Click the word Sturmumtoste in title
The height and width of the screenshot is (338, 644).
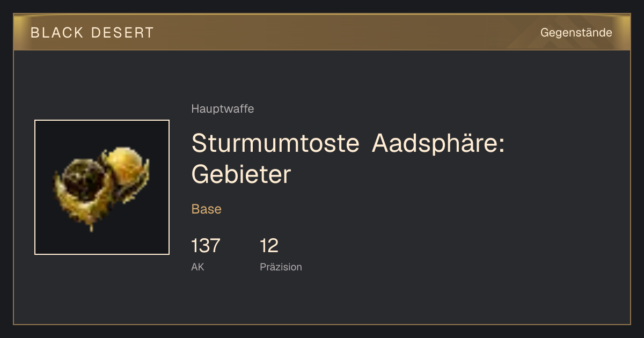point(275,143)
